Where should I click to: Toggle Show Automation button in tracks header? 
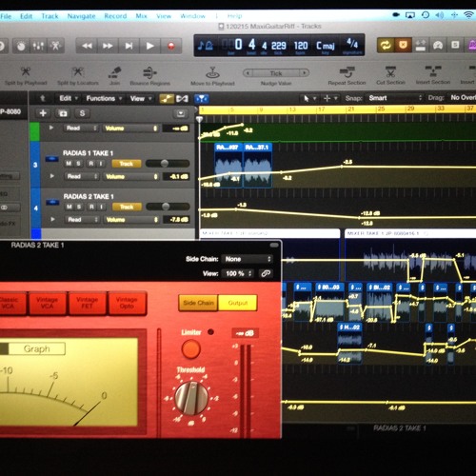pyautogui.click(x=167, y=99)
